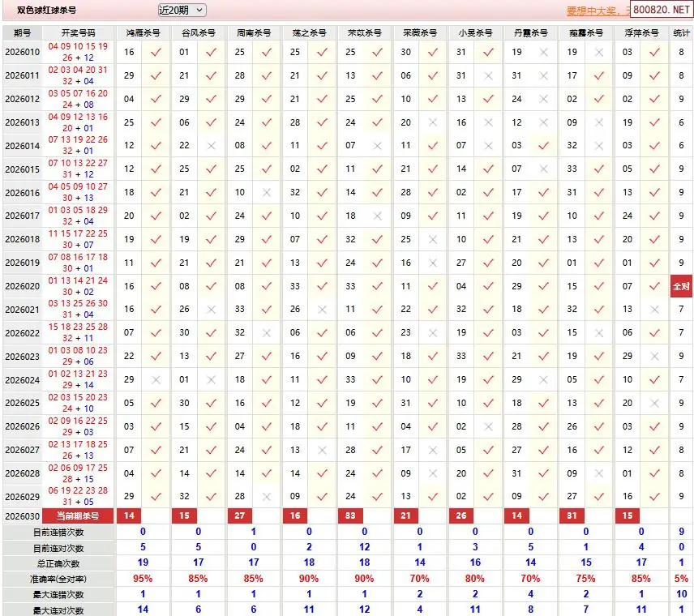This screenshot has width=694, height=616.
Task: Click the cross icon for 谷风杀号 in row 2026014
Action: click(x=212, y=146)
